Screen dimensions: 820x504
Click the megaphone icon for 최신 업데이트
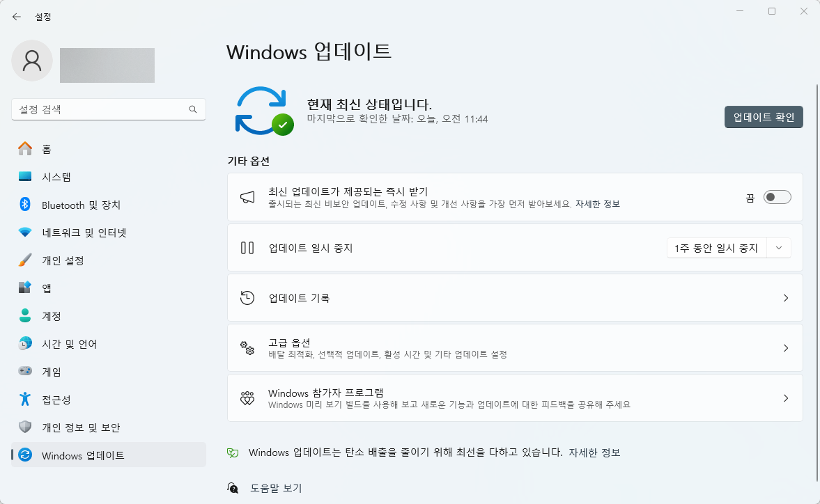pos(247,197)
